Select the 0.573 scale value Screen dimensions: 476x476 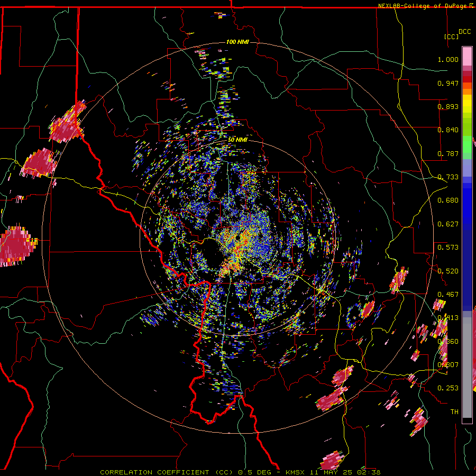pyautogui.click(x=448, y=248)
